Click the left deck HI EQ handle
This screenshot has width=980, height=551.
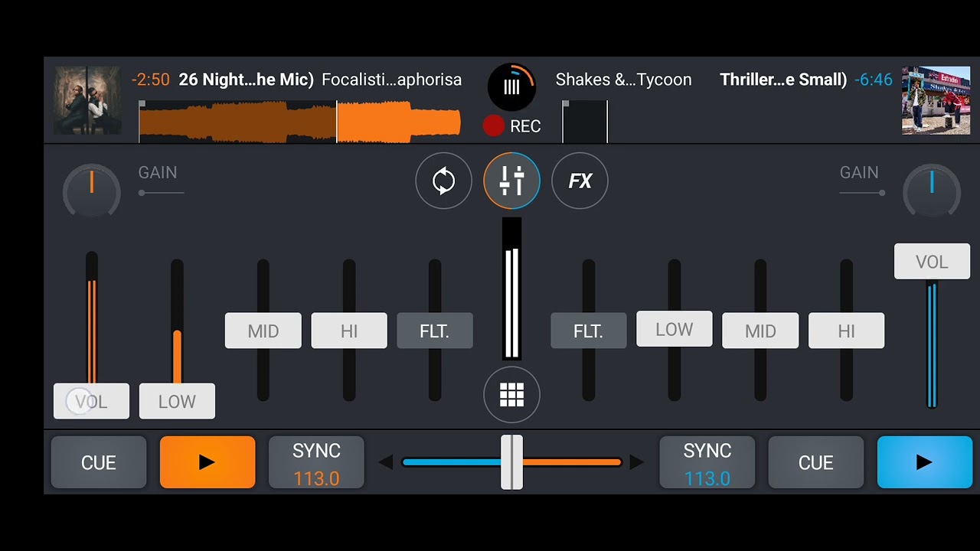pos(349,331)
